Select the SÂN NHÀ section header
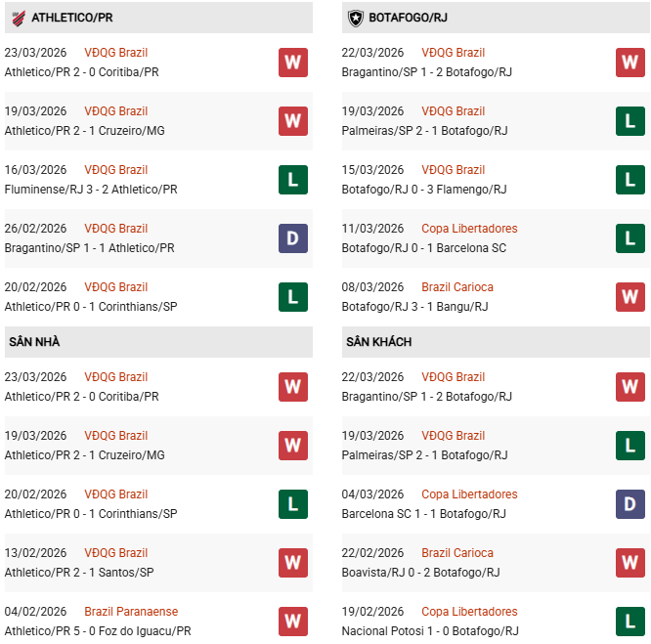651x644 pixels. [35, 342]
